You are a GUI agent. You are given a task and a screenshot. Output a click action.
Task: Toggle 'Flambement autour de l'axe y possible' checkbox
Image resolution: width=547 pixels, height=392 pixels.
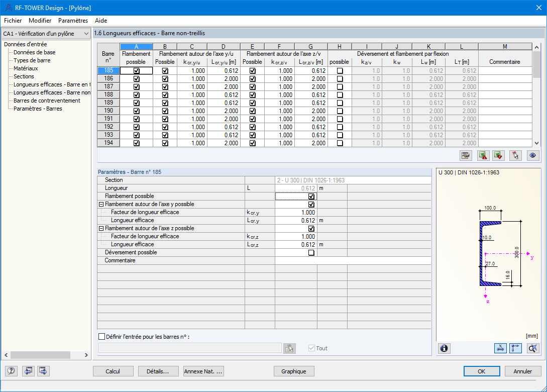coord(311,205)
